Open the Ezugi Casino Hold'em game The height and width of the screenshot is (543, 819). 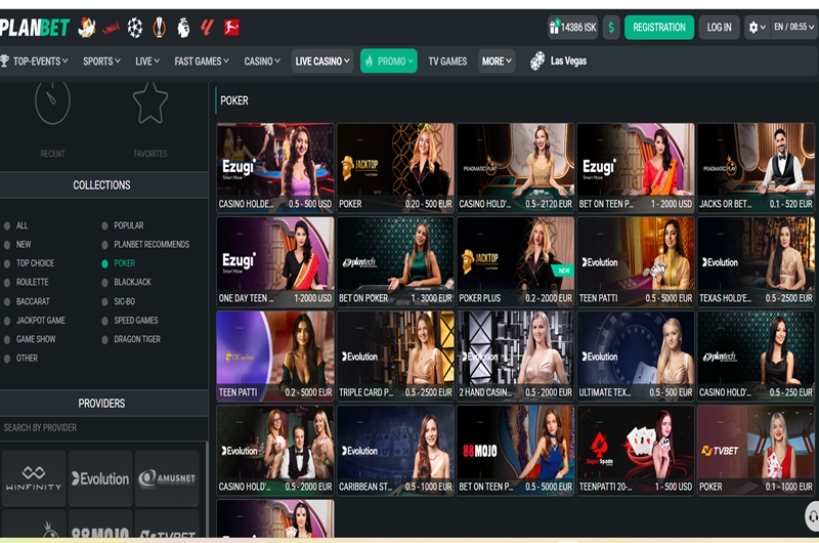pyautogui.click(x=275, y=167)
